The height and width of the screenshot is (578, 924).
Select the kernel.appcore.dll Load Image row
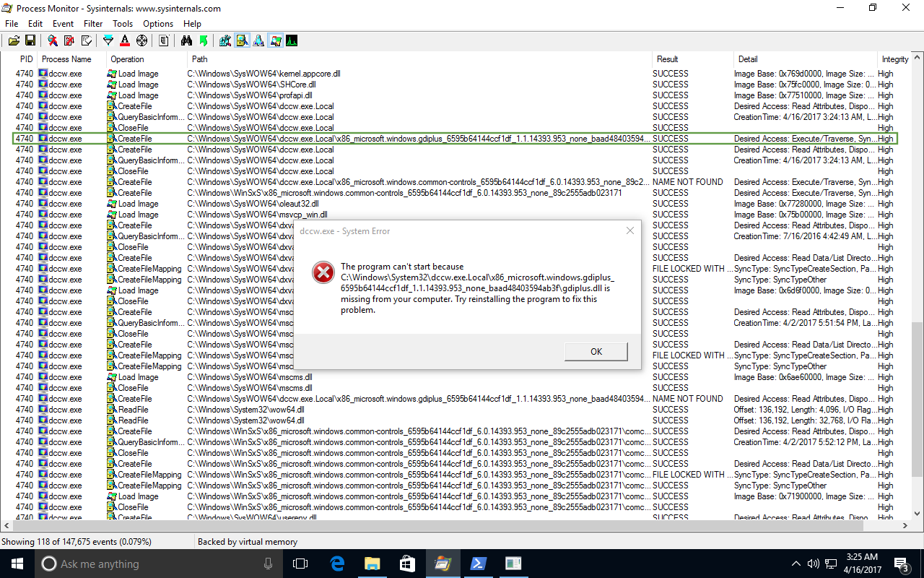[x=455, y=74]
